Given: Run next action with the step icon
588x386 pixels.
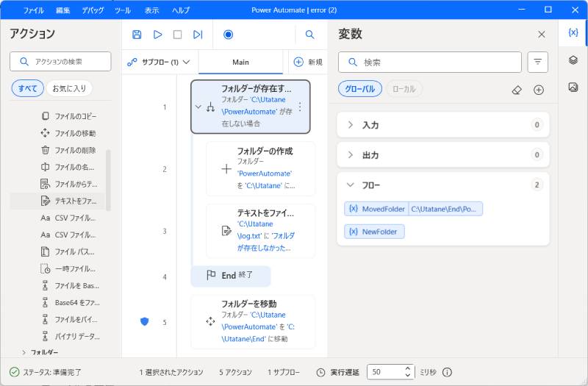Looking at the screenshot, I should [198, 35].
